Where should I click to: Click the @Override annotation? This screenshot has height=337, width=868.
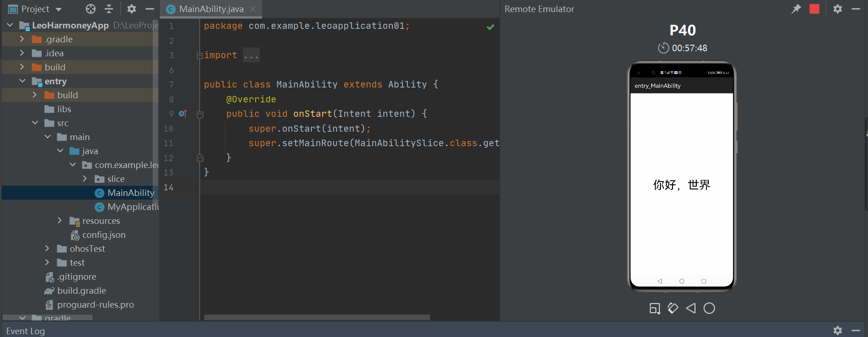tap(251, 99)
